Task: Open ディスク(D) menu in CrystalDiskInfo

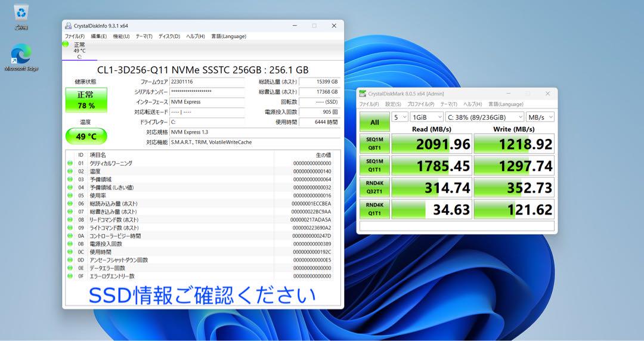Action: 169,36
